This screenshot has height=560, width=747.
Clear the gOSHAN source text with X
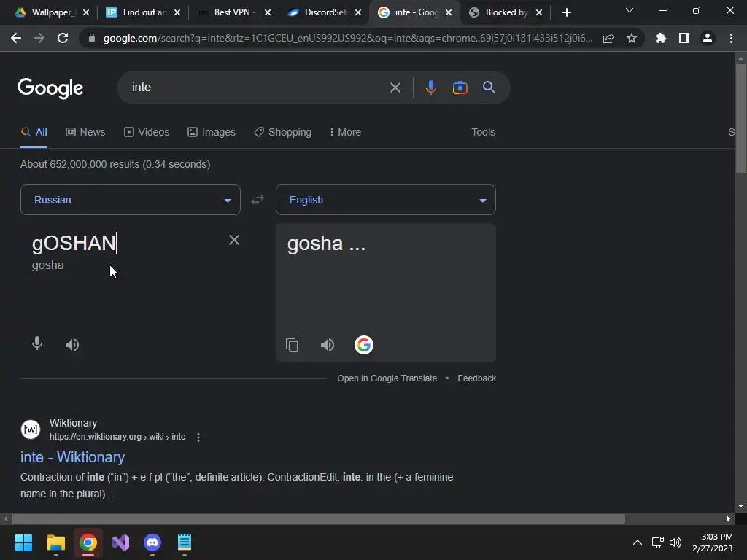(234, 240)
